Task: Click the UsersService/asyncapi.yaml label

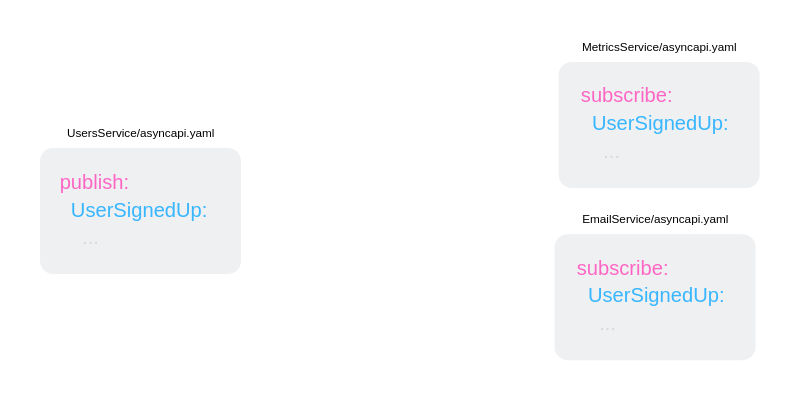Action: 140,133
